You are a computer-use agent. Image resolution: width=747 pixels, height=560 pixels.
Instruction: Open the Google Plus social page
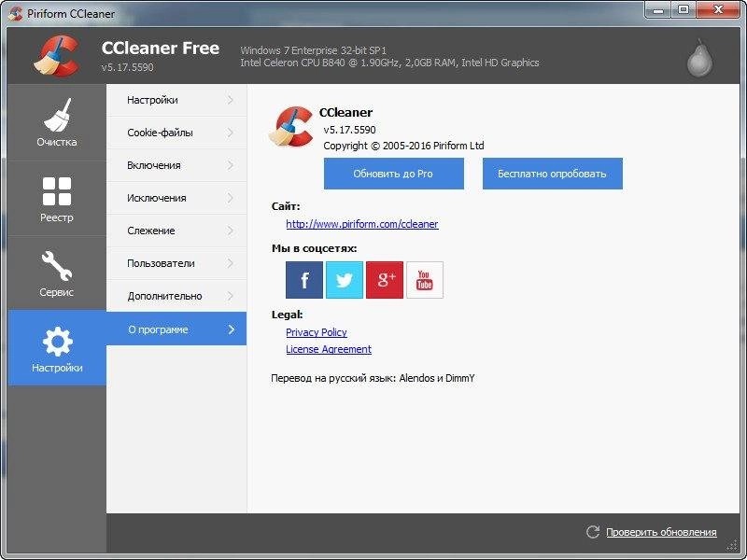tap(385, 280)
